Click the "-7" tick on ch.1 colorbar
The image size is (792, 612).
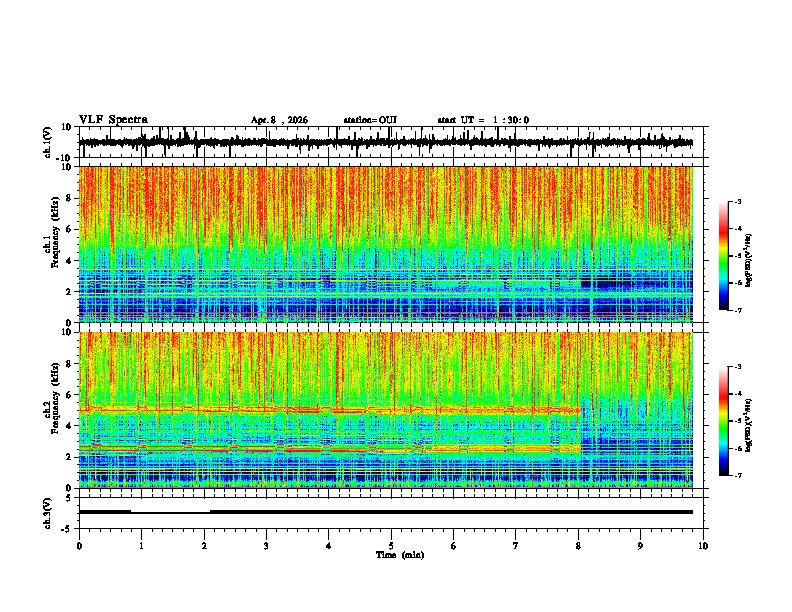(737, 310)
